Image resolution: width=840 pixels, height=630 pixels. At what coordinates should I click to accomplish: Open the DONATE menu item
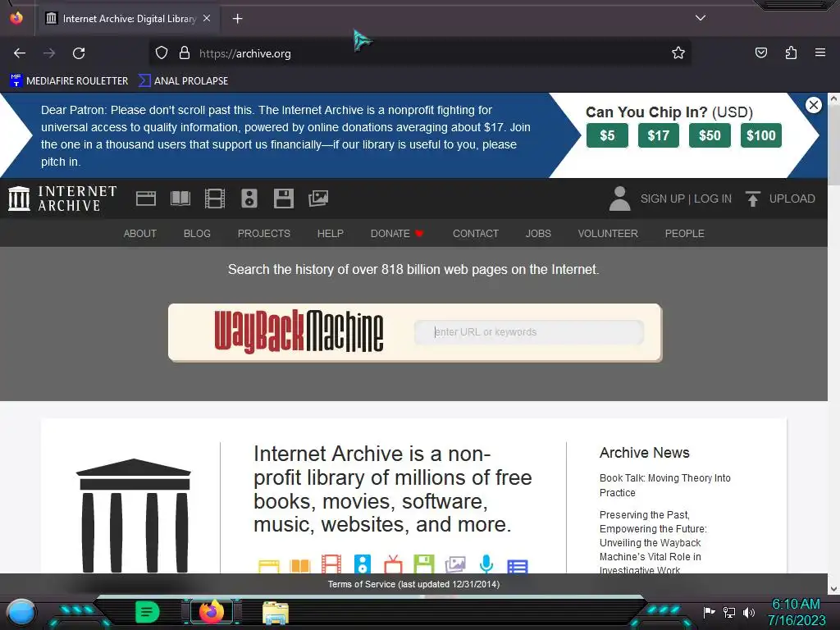coord(397,234)
